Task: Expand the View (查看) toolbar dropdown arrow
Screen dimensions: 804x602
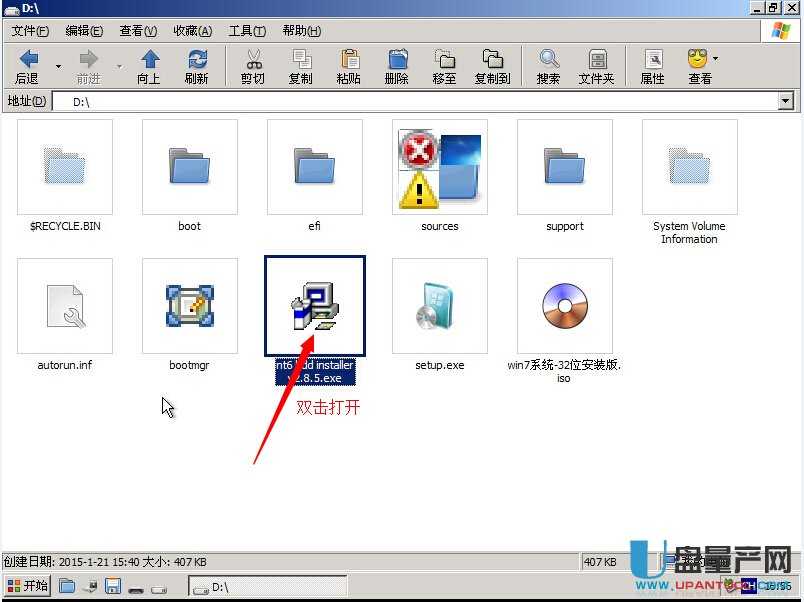Action: click(x=716, y=59)
